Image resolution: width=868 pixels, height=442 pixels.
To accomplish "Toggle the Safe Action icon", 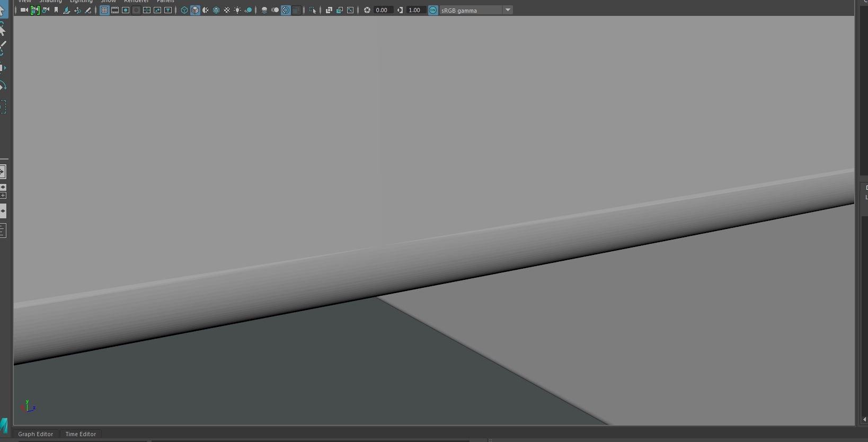I will (157, 10).
